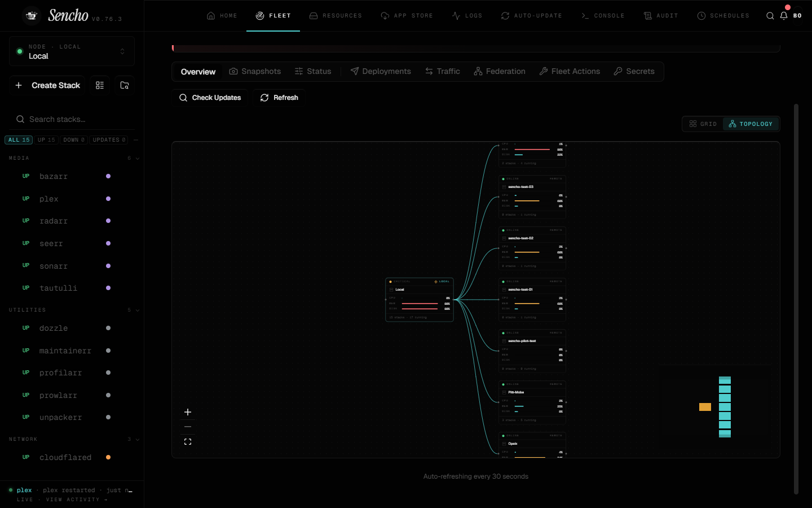Image resolution: width=812 pixels, height=508 pixels.
Task: Filter stacks by DOWN 0
Action: pos(74,140)
